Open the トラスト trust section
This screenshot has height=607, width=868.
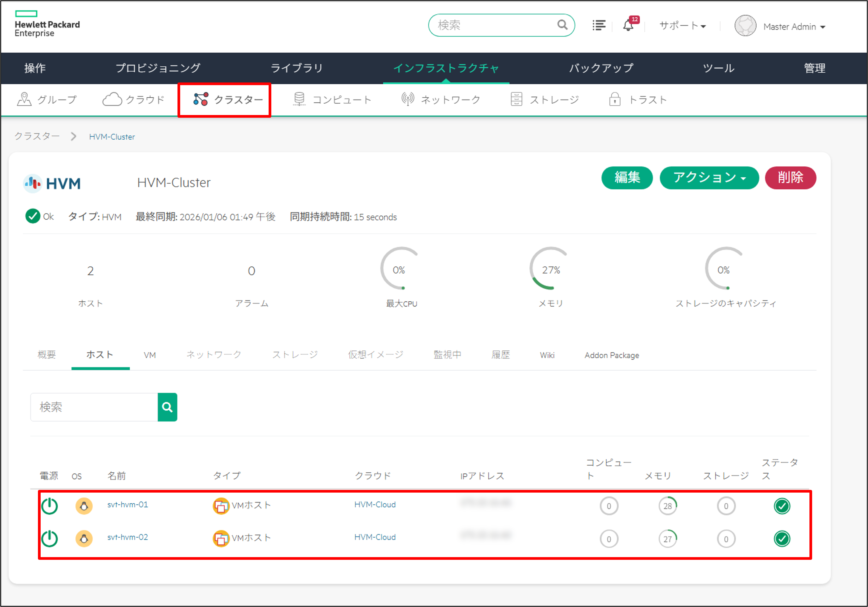[638, 100]
